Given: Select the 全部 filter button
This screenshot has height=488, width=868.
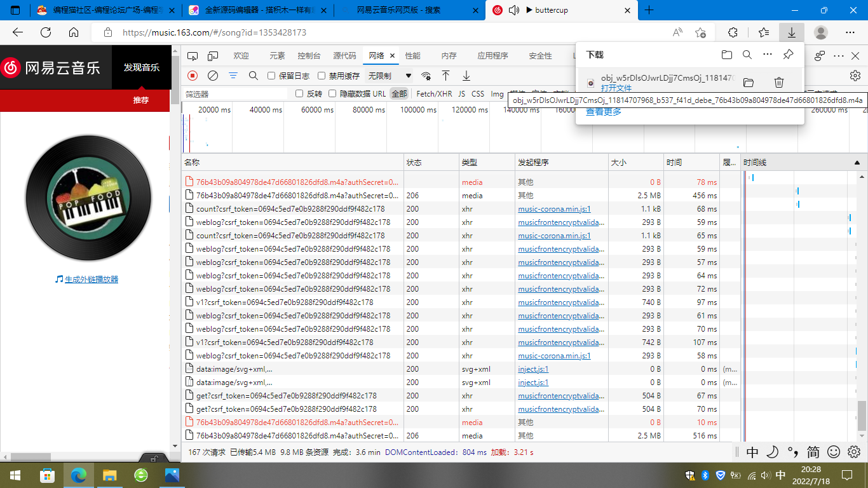Looking at the screenshot, I should [399, 93].
